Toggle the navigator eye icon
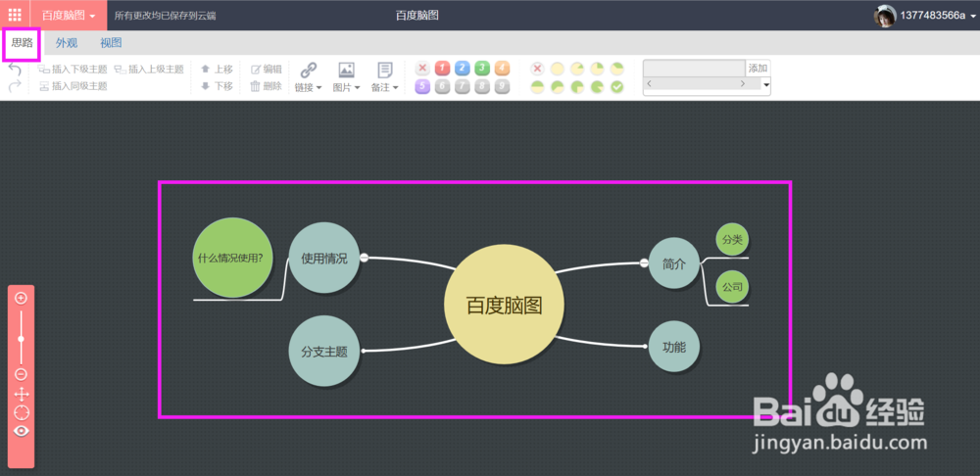The width and height of the screenshot is (980, 476). point(22,431)
